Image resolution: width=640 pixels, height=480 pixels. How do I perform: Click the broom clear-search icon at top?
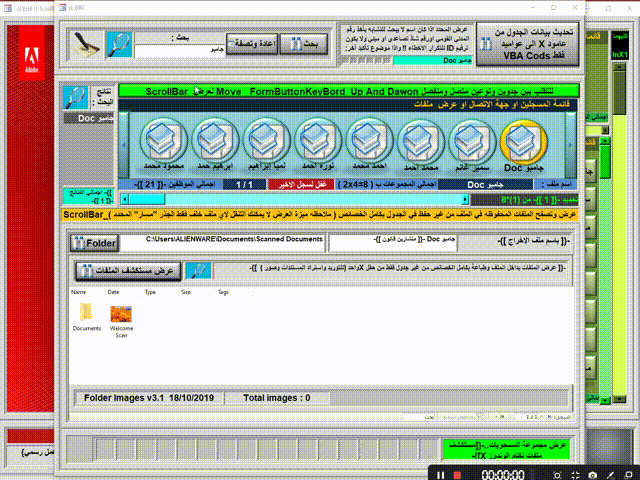coord(88,45)
